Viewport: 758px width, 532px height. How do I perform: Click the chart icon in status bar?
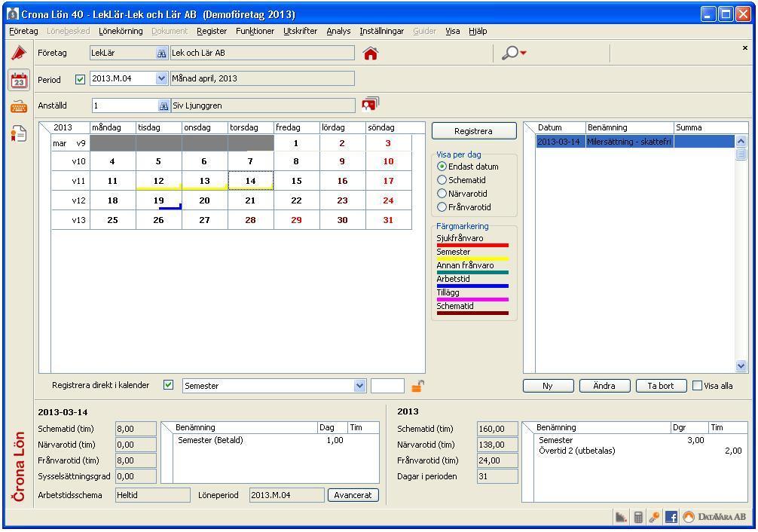(621, 517)
